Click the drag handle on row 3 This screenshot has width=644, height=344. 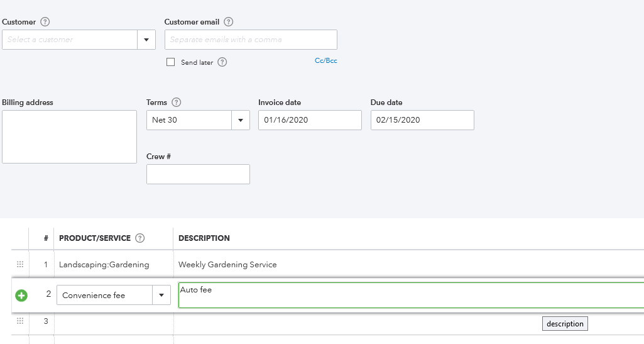[x=20, y=321]
